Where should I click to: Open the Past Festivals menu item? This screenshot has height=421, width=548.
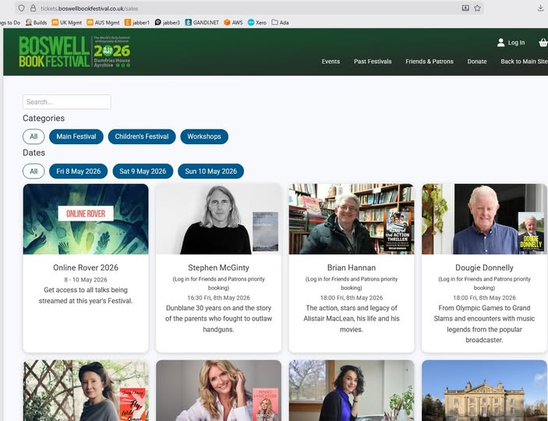[373, 61]
